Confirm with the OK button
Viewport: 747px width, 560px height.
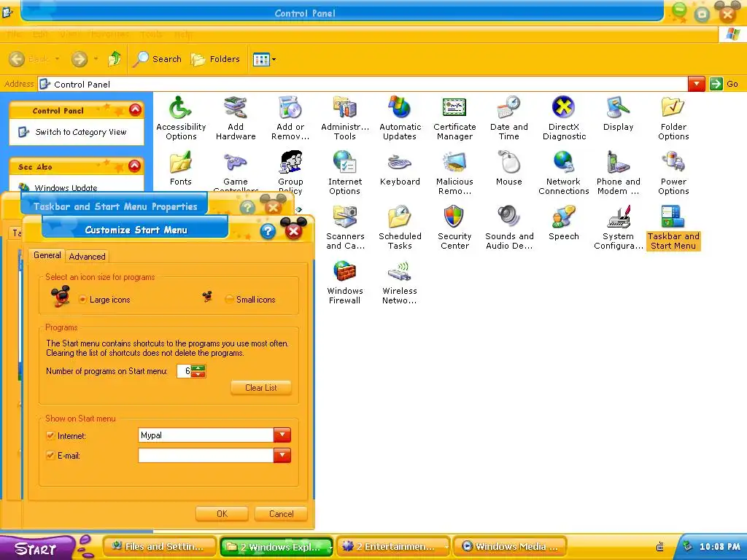click(x=222, y=514)
